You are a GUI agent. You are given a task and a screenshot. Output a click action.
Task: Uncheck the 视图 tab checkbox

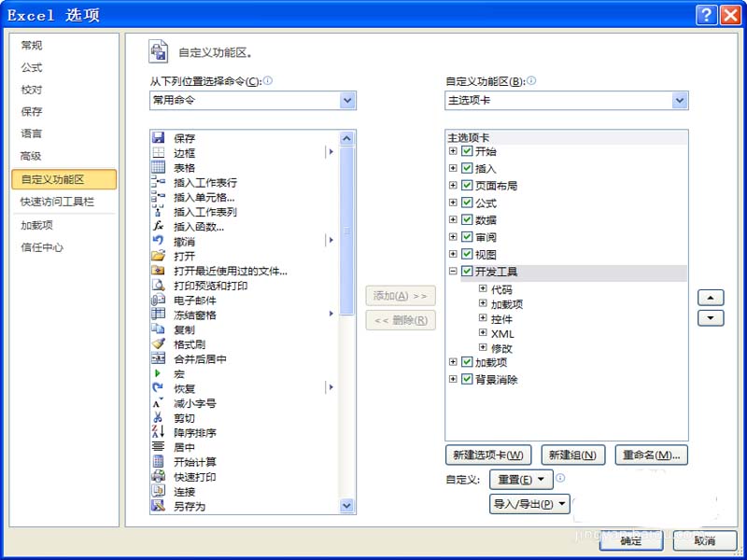point(467,254)
